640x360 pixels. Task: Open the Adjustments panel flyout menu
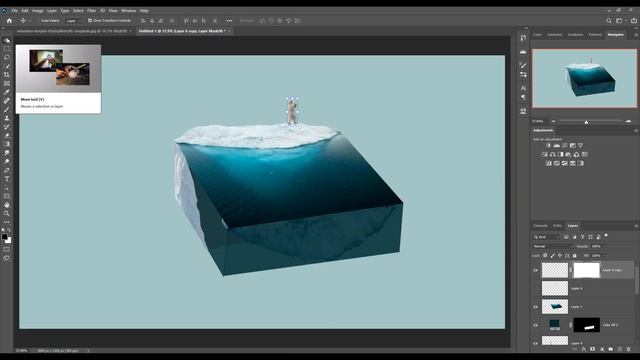click(x=636, y=131)
